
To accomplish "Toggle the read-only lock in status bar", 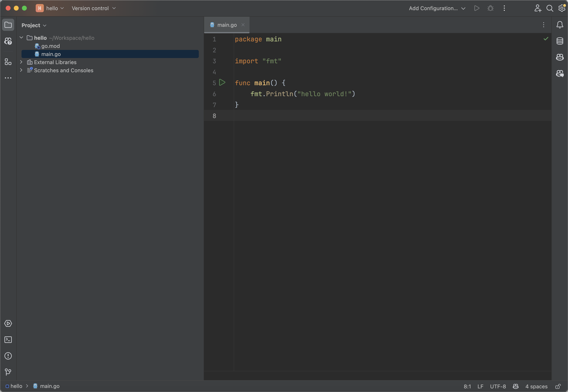I will [558, 386].
